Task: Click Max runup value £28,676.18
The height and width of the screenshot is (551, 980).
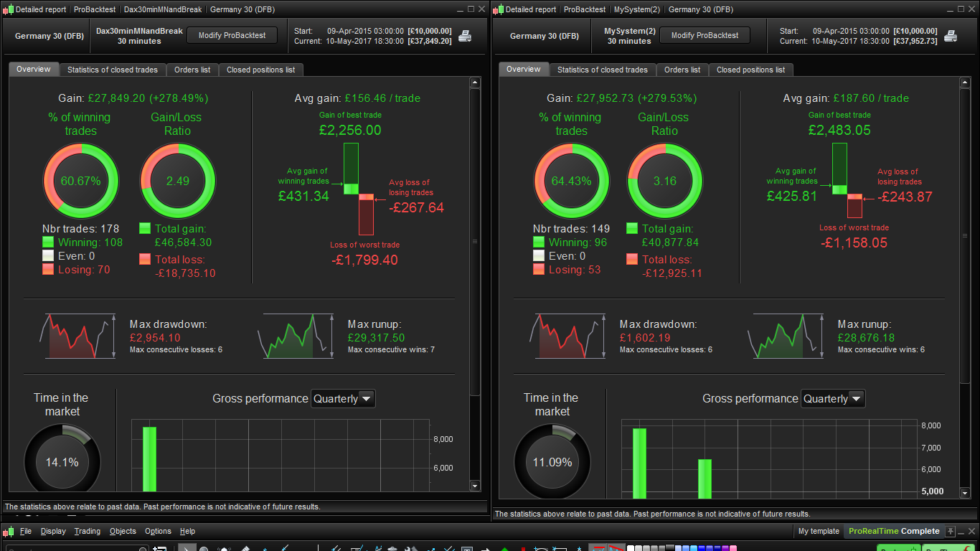Action: click(867, 338)
